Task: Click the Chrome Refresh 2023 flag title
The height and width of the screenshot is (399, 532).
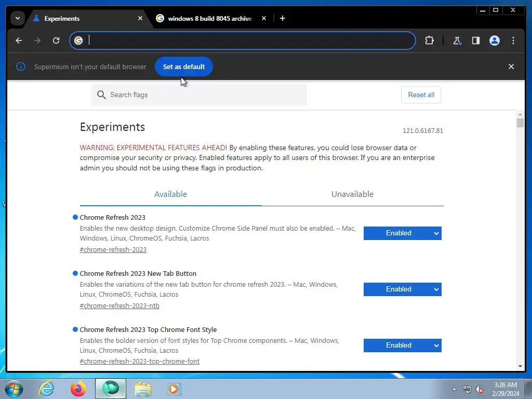Action: (x=112, y=217)
